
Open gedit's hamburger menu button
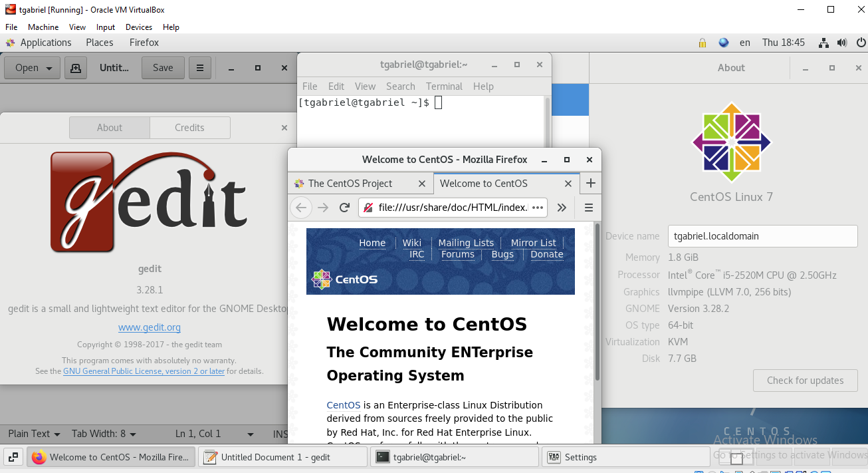(200, 68)
